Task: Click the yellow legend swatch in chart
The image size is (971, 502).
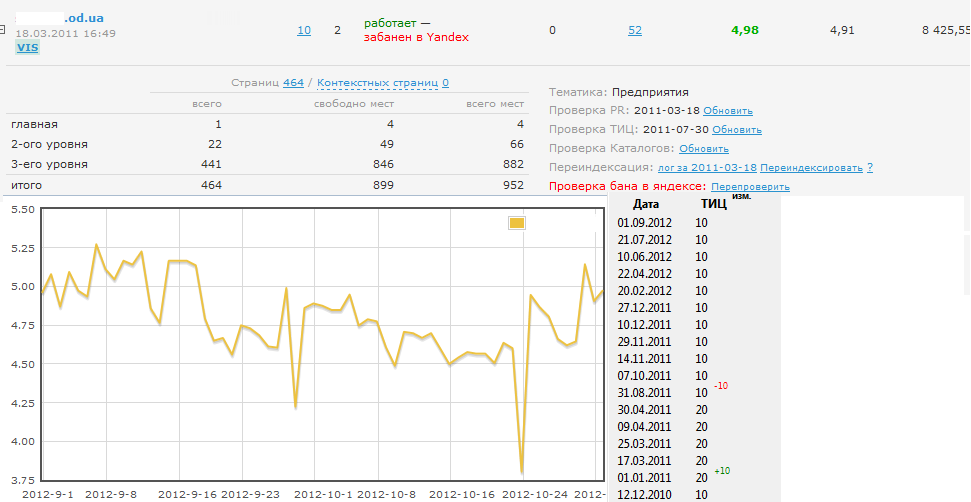Action: (517, 223)
